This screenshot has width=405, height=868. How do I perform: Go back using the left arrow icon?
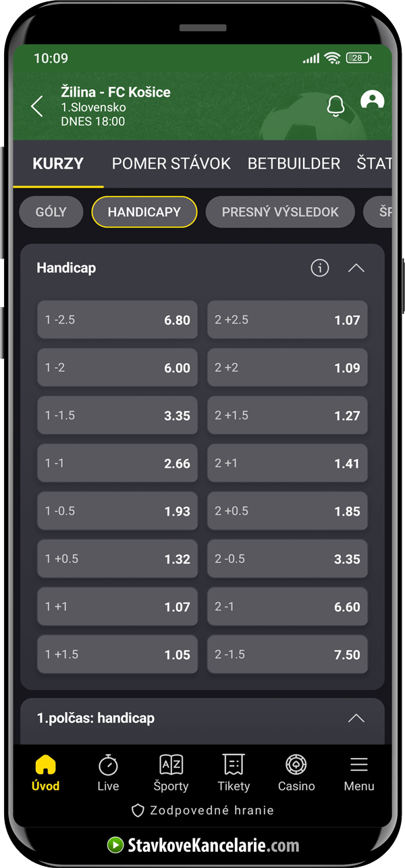tap(37, 106)
